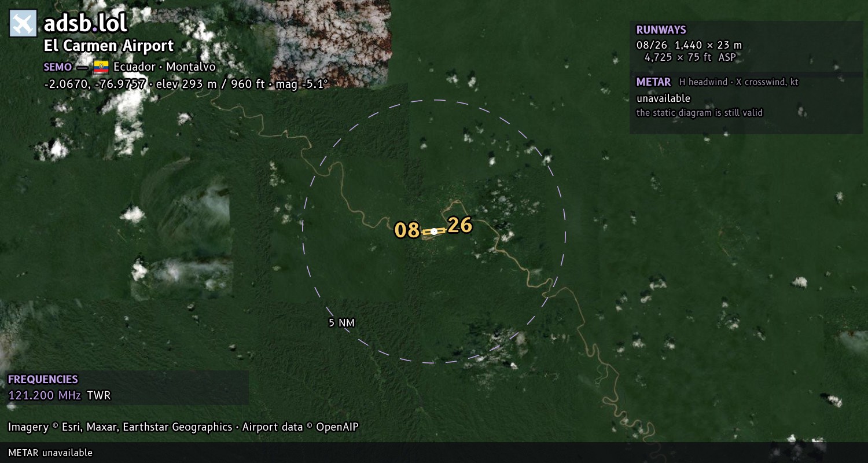Select the coordinates -2.0670, -76.9757 text
This screenshot has width=868, height=463.
click(95, 84)
